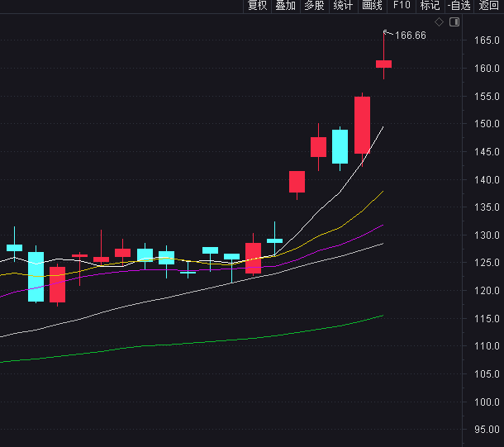Select the latest candlestick near 160

click(384, 64)
